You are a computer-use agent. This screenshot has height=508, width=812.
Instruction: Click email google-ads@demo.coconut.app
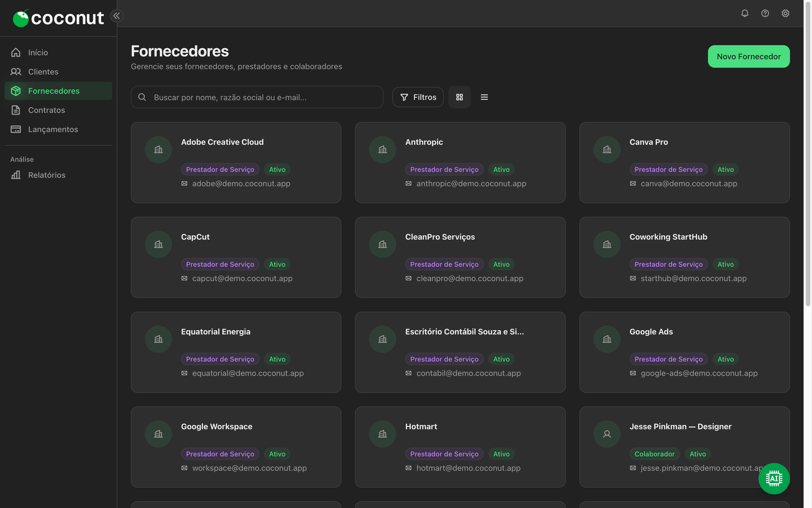click(x=699, y=373)
